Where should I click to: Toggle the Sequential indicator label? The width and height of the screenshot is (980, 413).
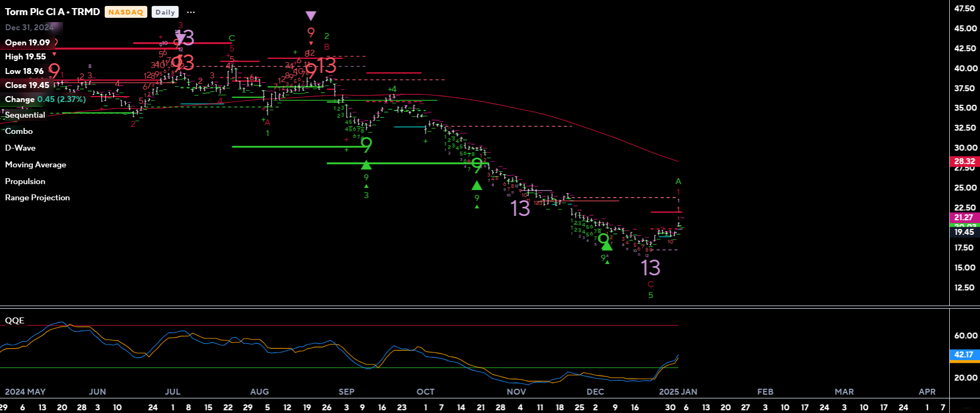click(25, 115)
